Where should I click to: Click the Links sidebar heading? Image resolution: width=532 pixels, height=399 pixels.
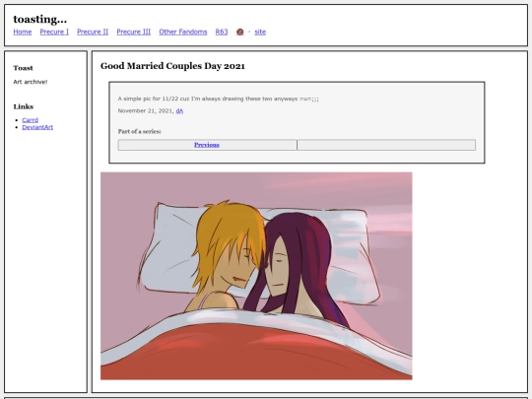click(24, 106)
